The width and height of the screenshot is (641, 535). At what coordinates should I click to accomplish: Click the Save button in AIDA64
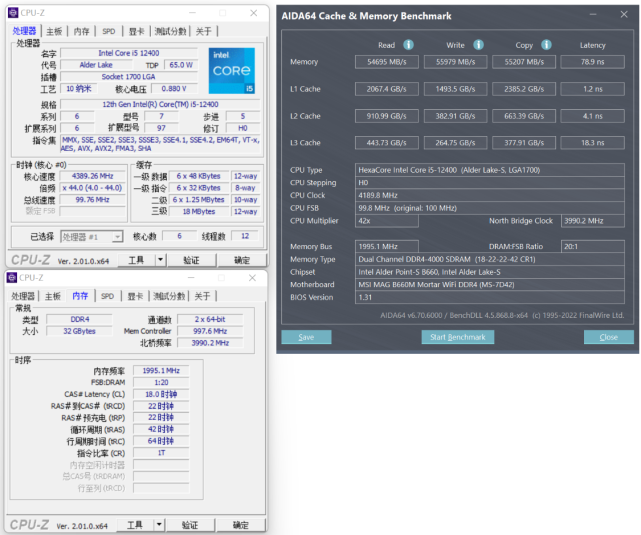click(306, 337)
